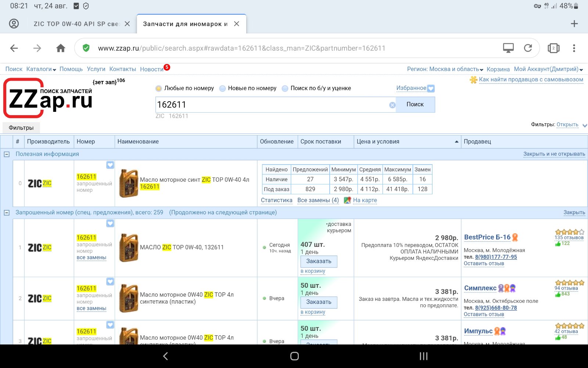Order from Симплекс with Заказать button

coord(319,302)
